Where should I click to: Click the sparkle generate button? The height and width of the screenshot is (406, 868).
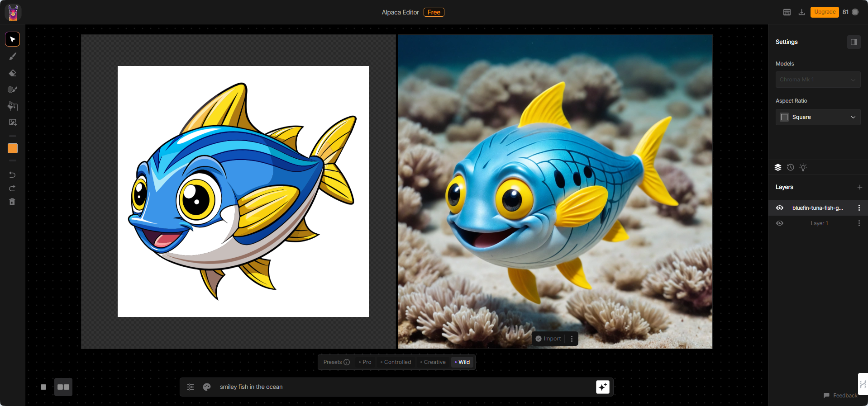(x=603, y=387)
